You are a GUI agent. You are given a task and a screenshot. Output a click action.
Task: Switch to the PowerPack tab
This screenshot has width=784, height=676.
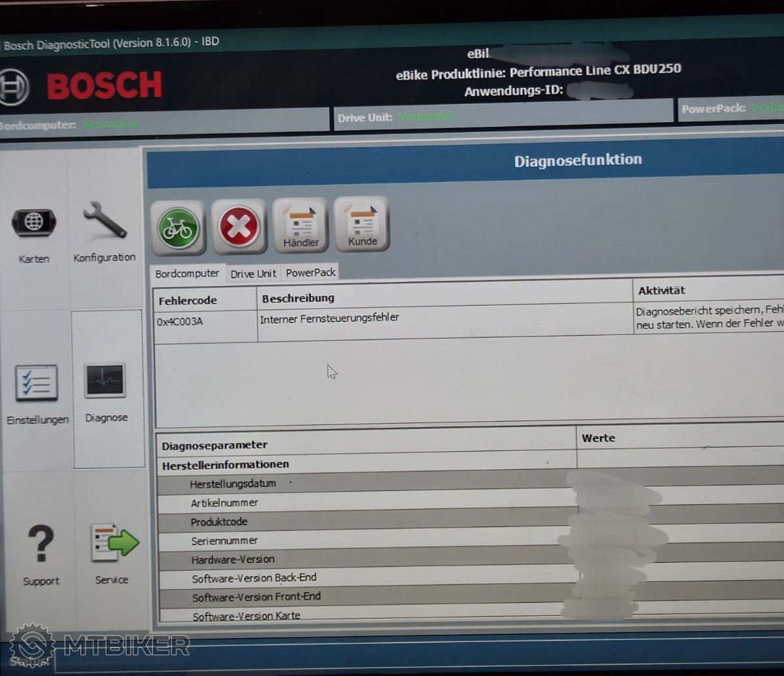point(311,272)
